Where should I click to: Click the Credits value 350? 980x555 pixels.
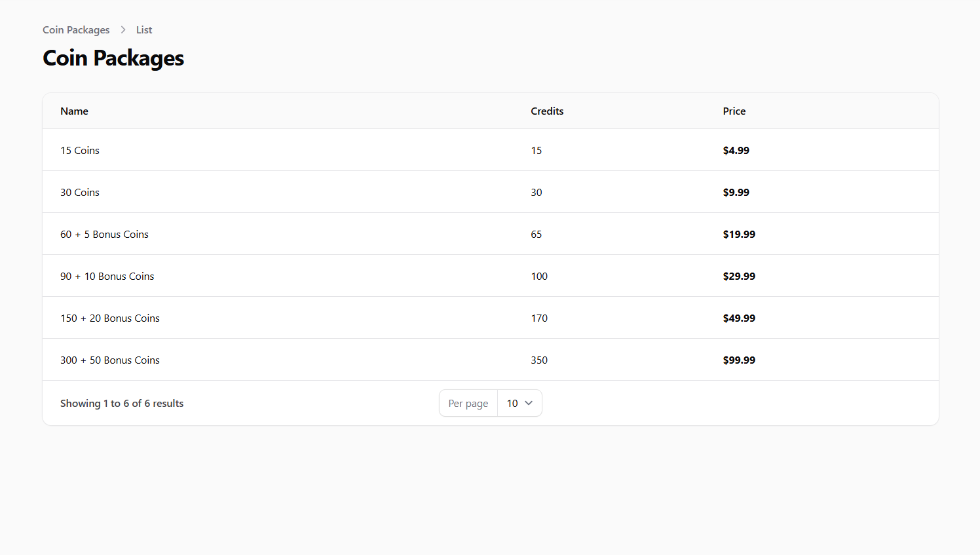[539, 360]
